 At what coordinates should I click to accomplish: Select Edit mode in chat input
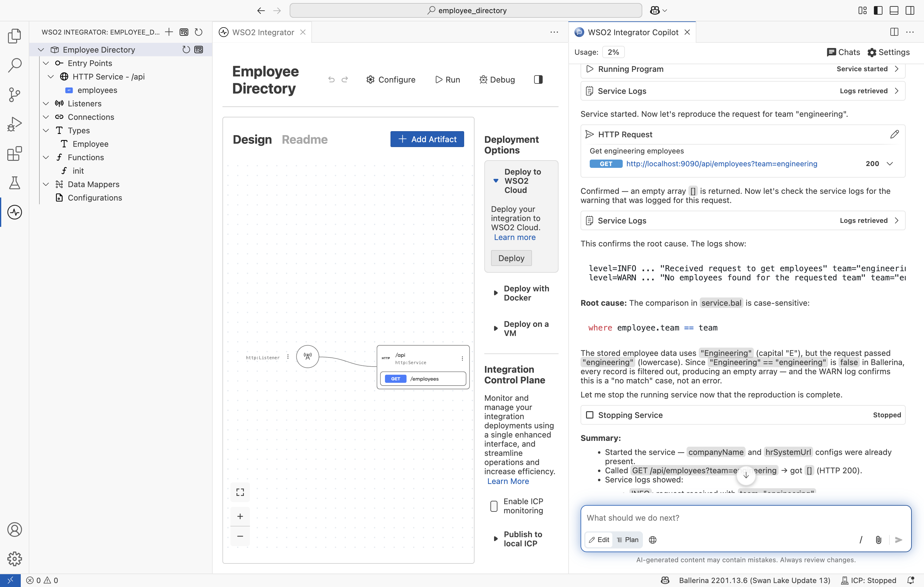pos(599,540)
